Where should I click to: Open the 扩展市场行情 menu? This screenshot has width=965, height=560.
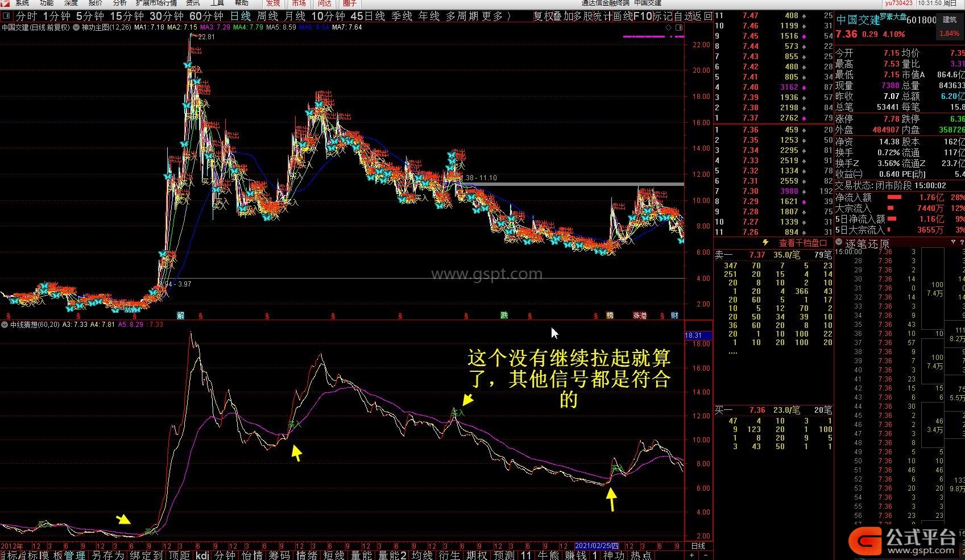point(156,3)
